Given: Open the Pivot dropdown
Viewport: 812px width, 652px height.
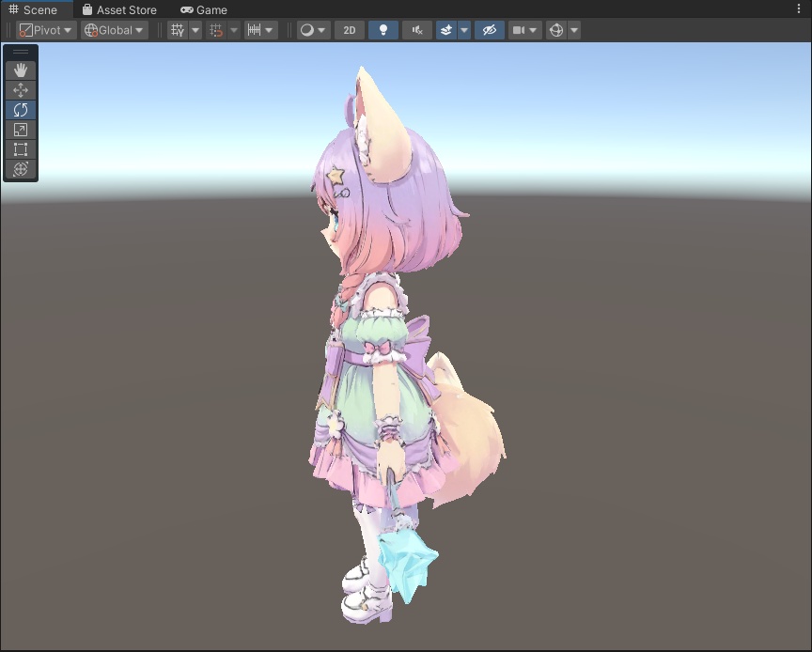Looking at the screenshot, I should (45, 30).
